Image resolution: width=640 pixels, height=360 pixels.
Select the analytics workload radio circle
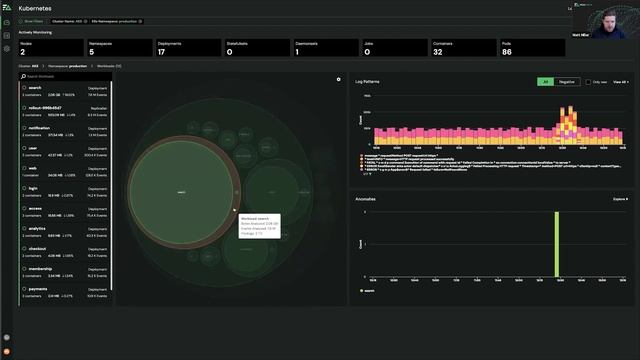click(x=24, y=228)
